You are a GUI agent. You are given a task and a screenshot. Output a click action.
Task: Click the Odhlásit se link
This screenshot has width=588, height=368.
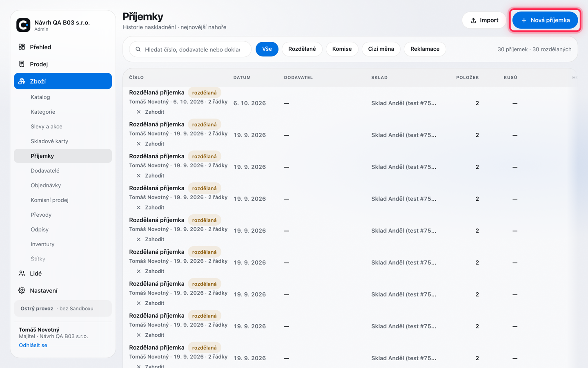(33, 345)
